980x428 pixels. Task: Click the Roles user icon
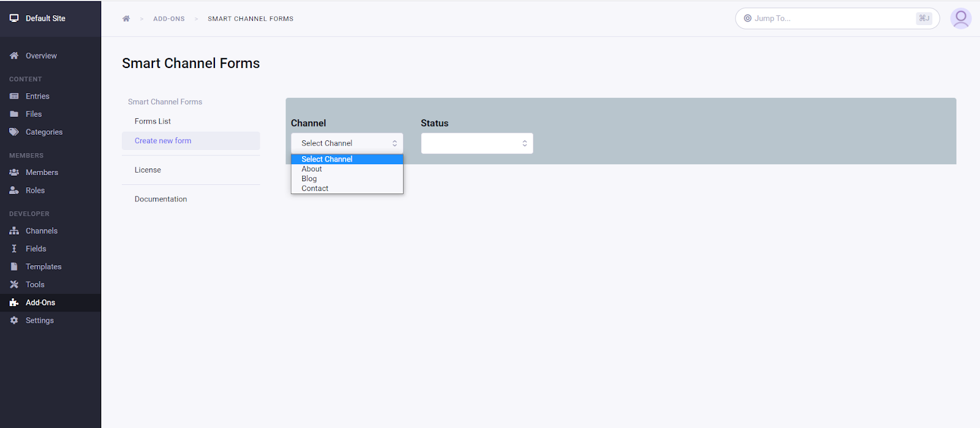pyautogui.click(x=14, y=190)
